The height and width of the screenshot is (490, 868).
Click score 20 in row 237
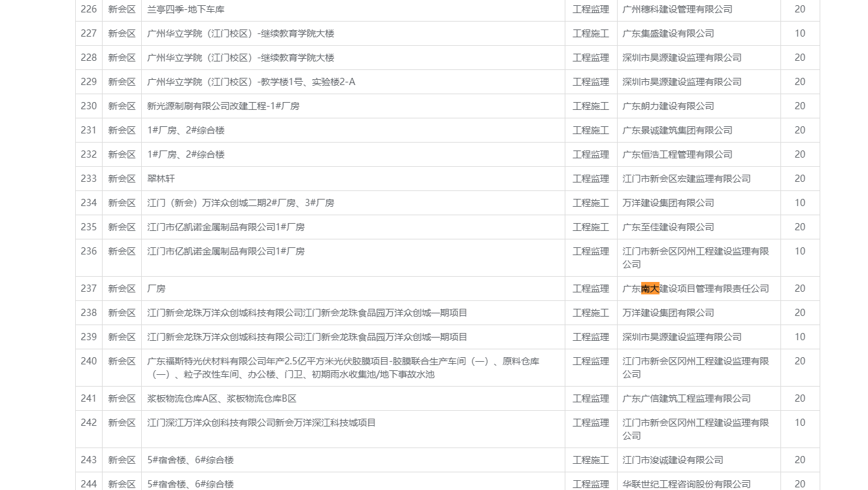(x=800, y=289)
